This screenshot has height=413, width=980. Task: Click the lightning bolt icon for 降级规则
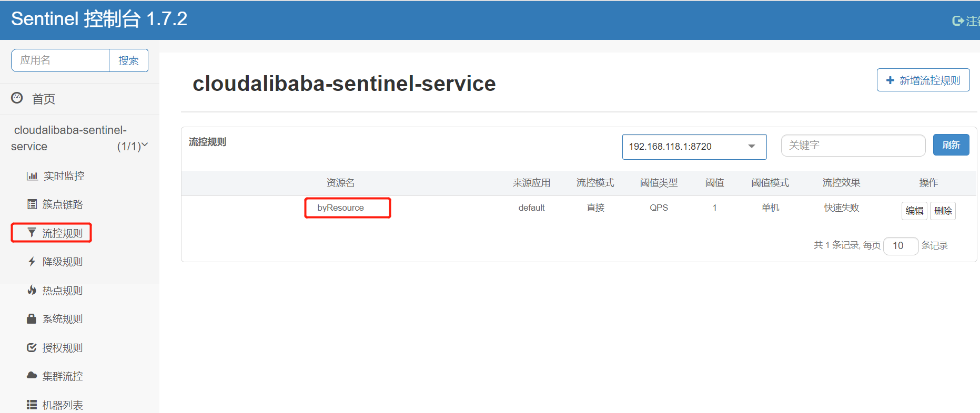(32, 262)
